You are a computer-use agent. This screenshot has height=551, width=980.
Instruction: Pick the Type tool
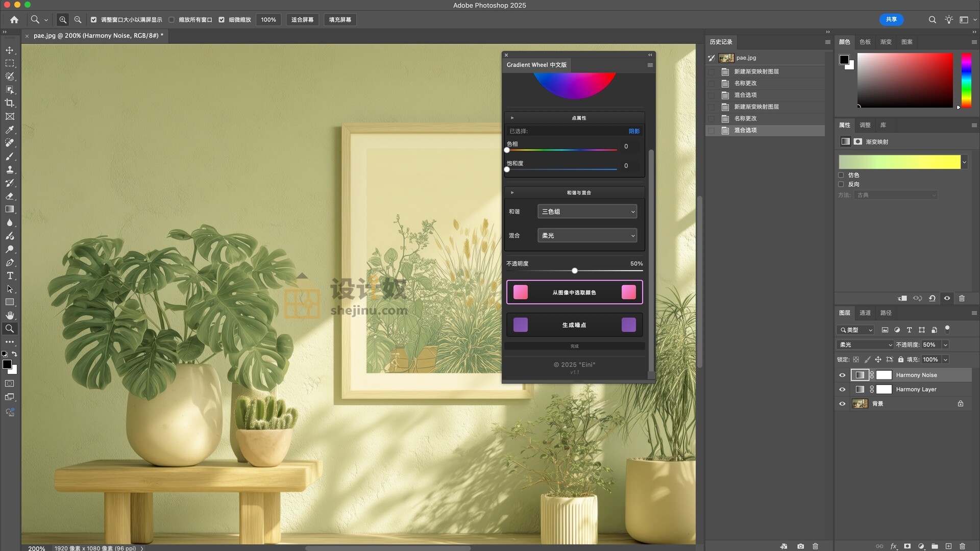[x=10, y=275]
